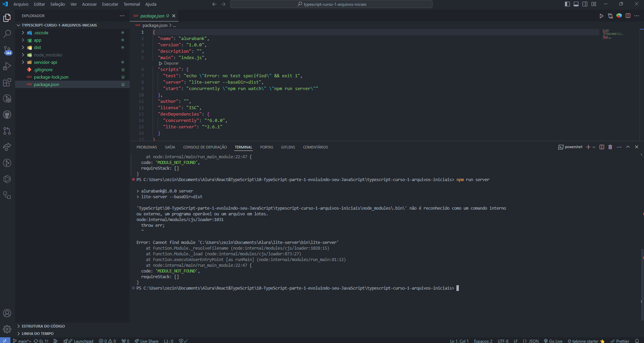The image size is (644, 343).
Task: Open the Executar menu
Action: click(x=110, y=4)
